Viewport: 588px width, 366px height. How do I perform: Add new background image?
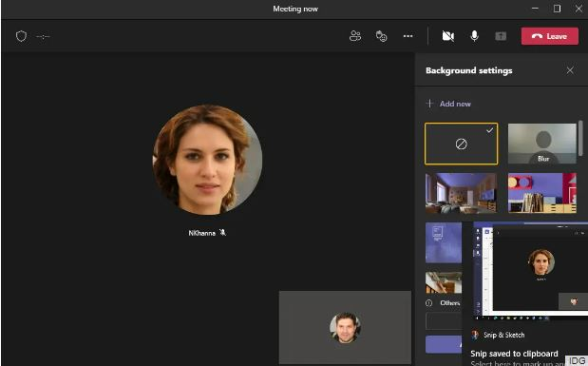point(448,104)
